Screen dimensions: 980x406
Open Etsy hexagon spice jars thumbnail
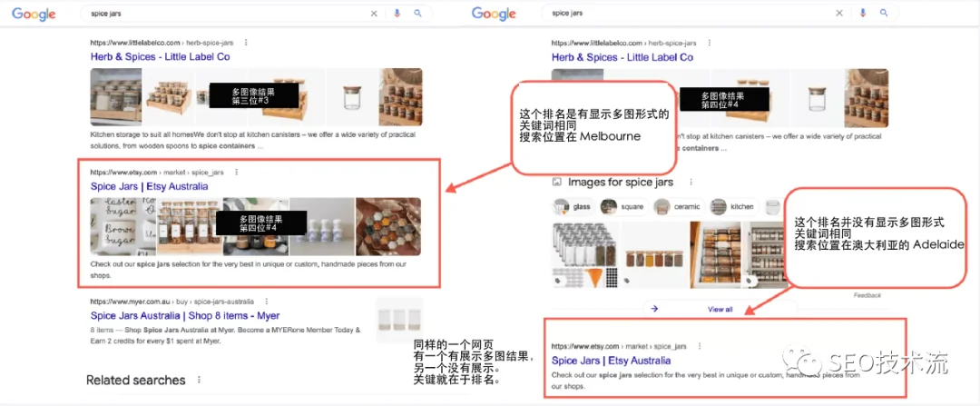click(388, 226)
